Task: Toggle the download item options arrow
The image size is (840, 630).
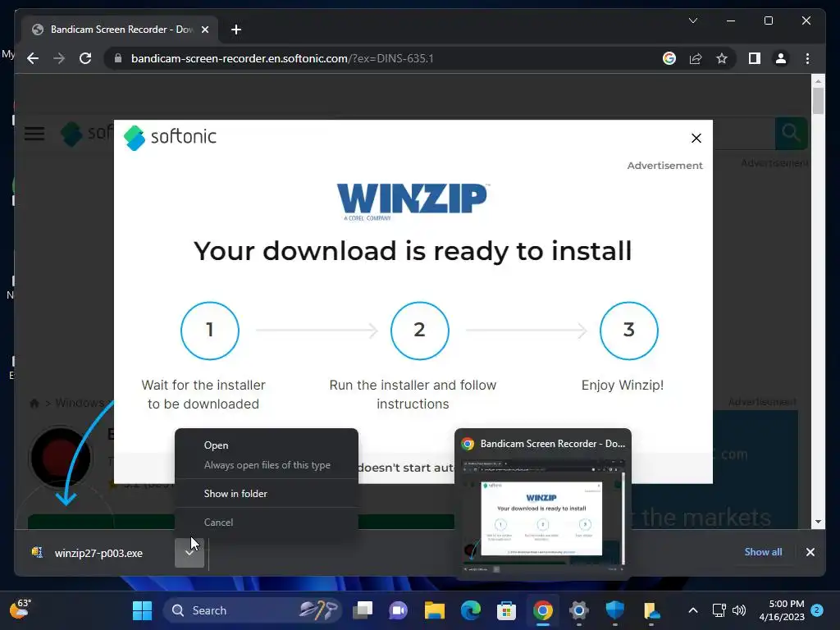Action: click(189, 553)
